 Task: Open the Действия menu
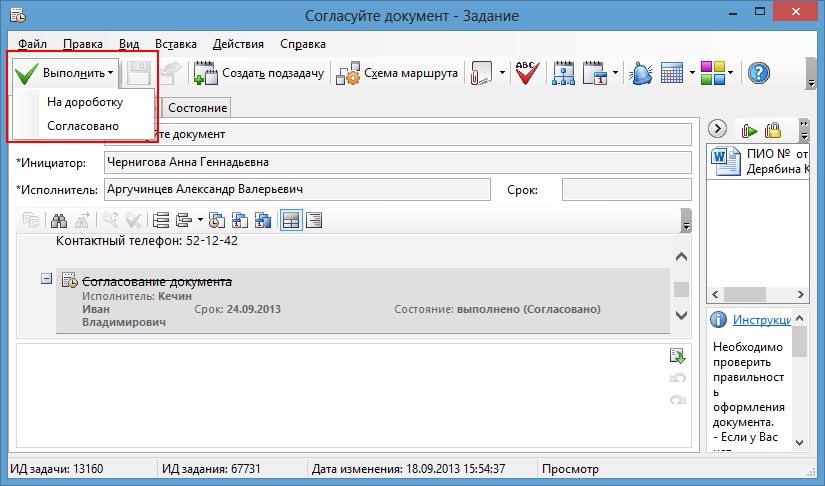coord(238,44)
